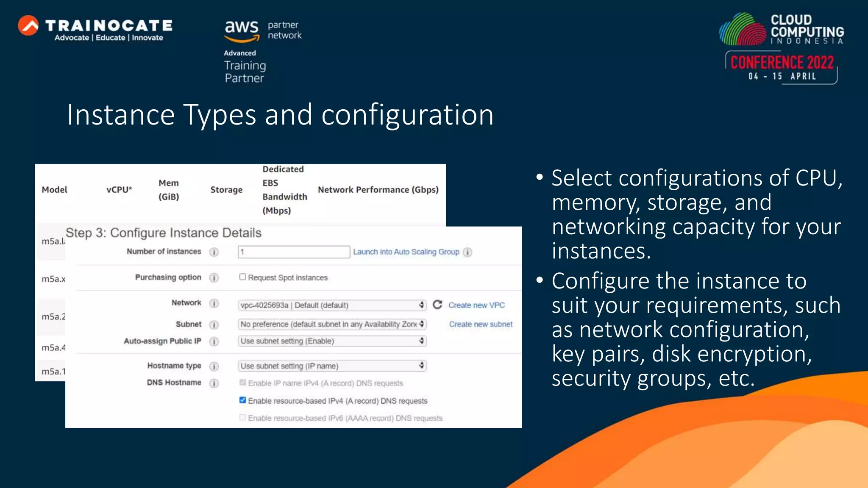Click info icon next to Hostname type
The image size is (868, 488).
click(214, 366)
